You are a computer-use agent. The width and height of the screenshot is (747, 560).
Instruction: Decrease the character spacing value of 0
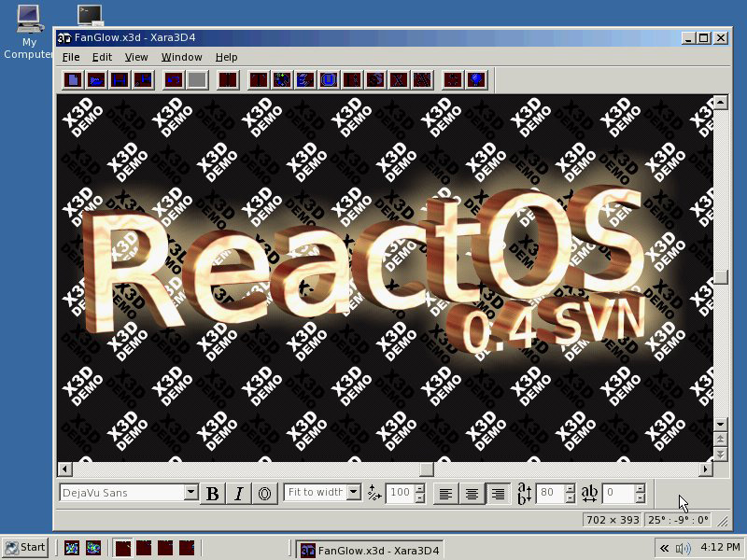[641, 498]
